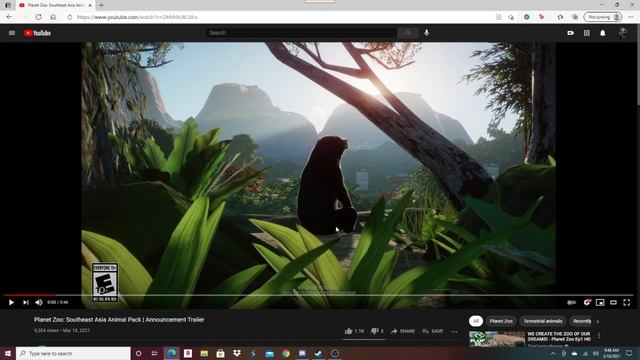Mute the video volume
This screenshot has width=640, height=360.
pyautogui.click(x=39, y=302)
